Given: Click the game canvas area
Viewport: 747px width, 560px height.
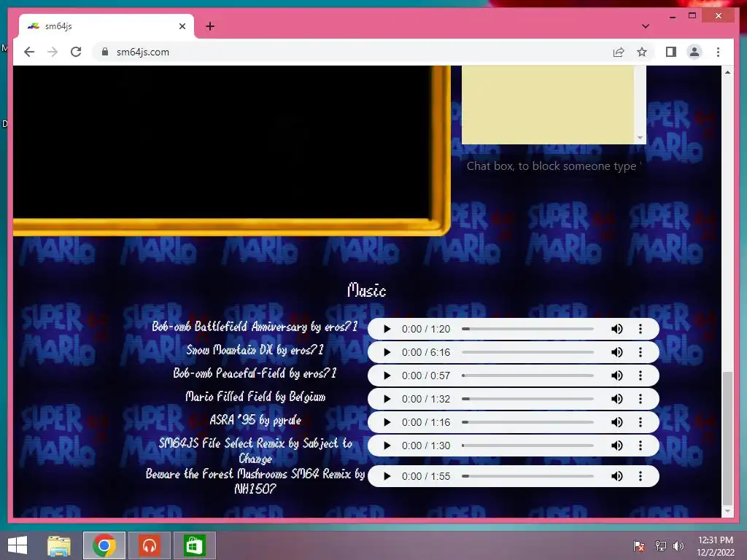Looking at the screenshot, I should [x=222, y=142].
